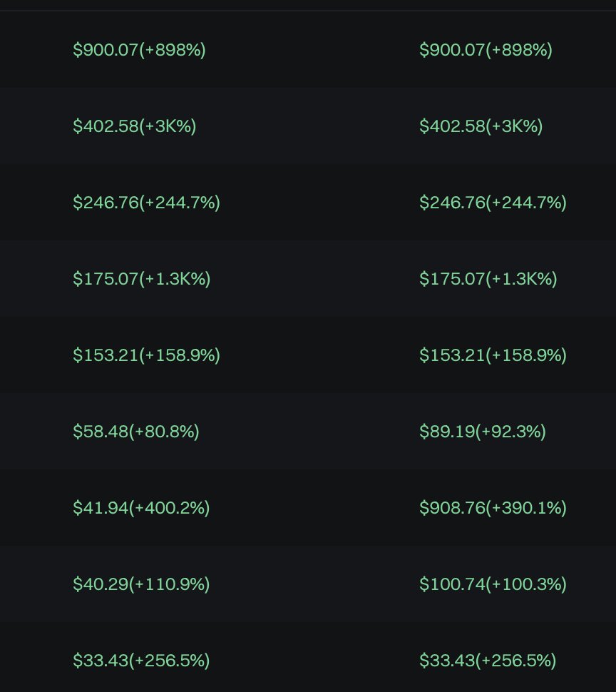The width and height of the screenshot is (616, 692).
Task: Select right $175.07(+1.3K%) value
Action: 488,278
